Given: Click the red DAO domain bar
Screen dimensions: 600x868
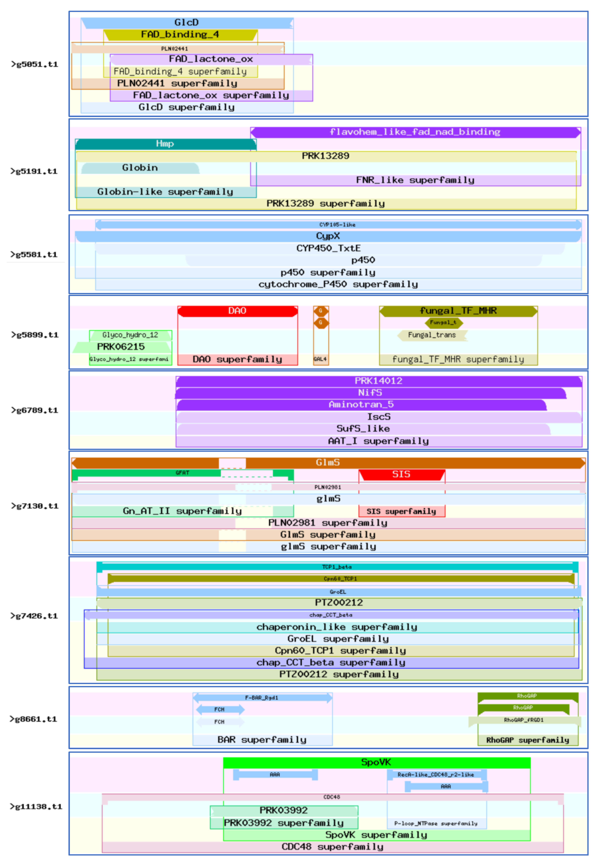Looking at the screenshot, I should tap(238, 311).
